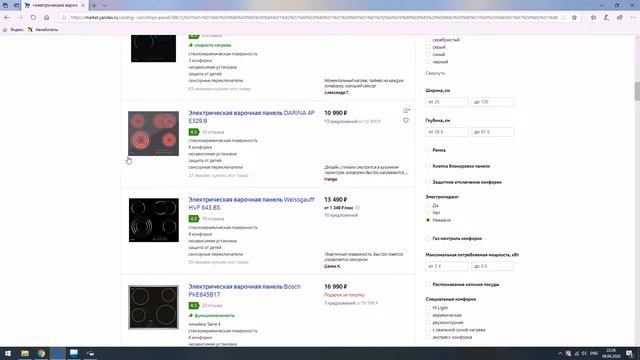The image size is (640, 360).
Task: Open the Яндекс favorites bar bookmark
Action: [x=13, y=30]
